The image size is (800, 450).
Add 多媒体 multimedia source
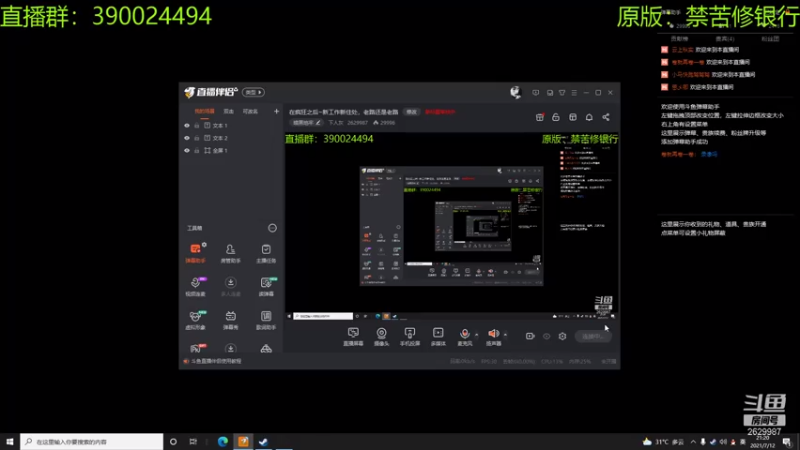click(438, 337)
